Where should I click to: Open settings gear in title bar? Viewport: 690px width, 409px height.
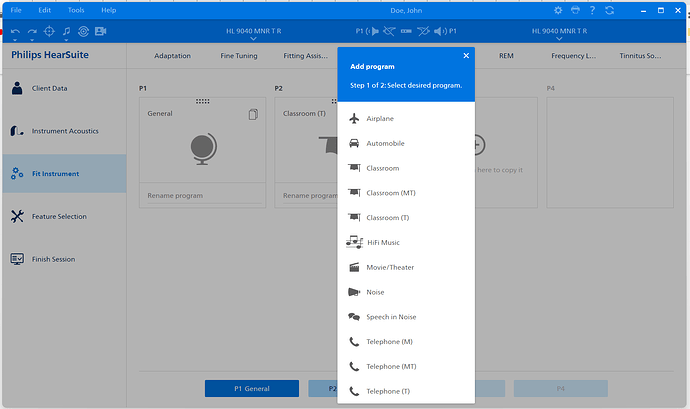point(558,10)
